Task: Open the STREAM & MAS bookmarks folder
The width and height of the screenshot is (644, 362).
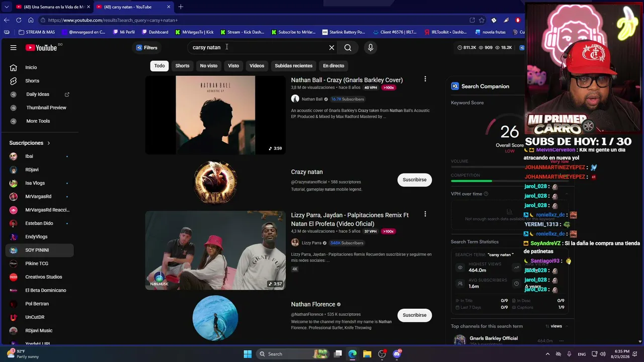Action: pos(36,32)
